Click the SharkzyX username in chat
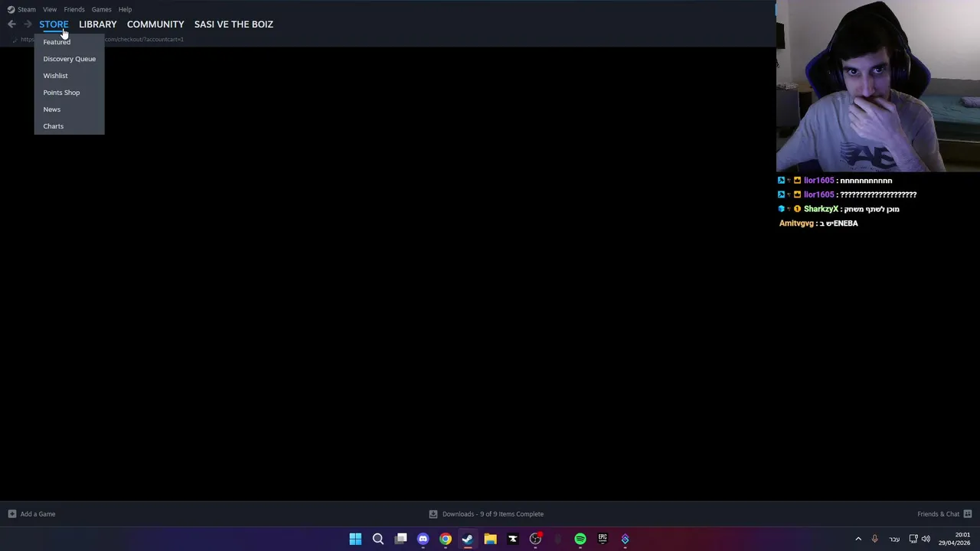This screenshot has height=551, width=980. pos(821,209)
